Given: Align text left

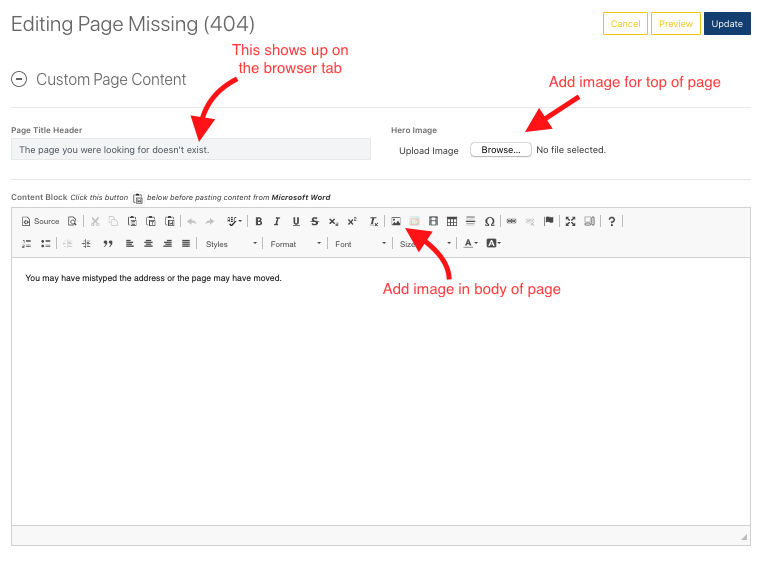Looking at the screenshot, I should pyautogui.click(x=130, y=243).
